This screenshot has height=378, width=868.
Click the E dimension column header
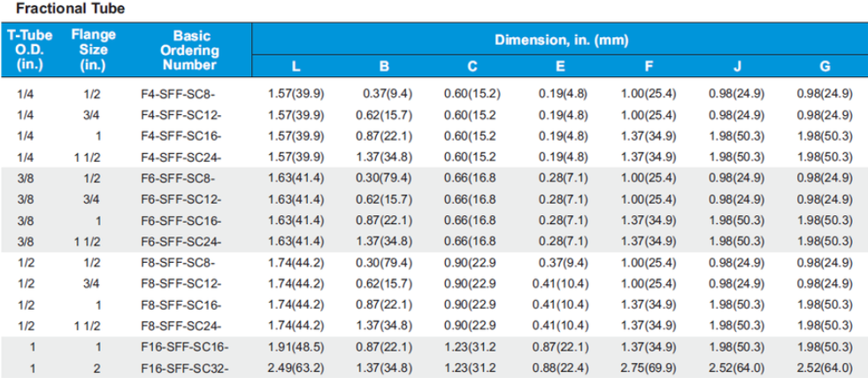[x=561, y=66]
